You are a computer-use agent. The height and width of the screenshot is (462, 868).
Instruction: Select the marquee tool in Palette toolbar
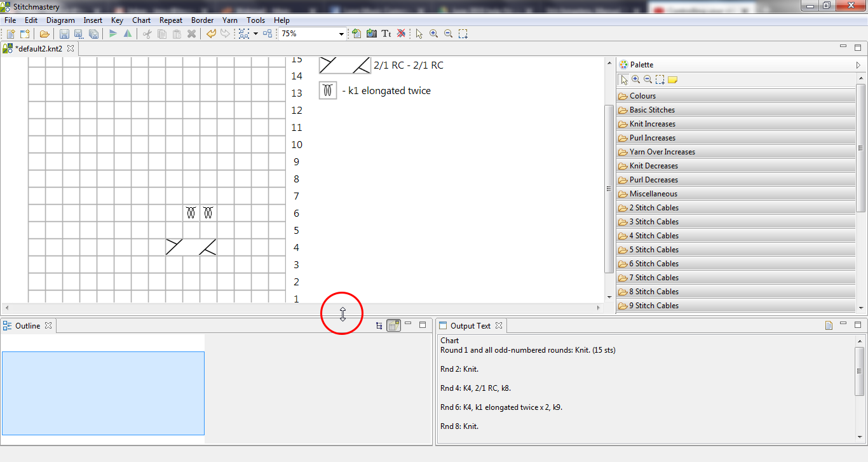pos(660,79)
